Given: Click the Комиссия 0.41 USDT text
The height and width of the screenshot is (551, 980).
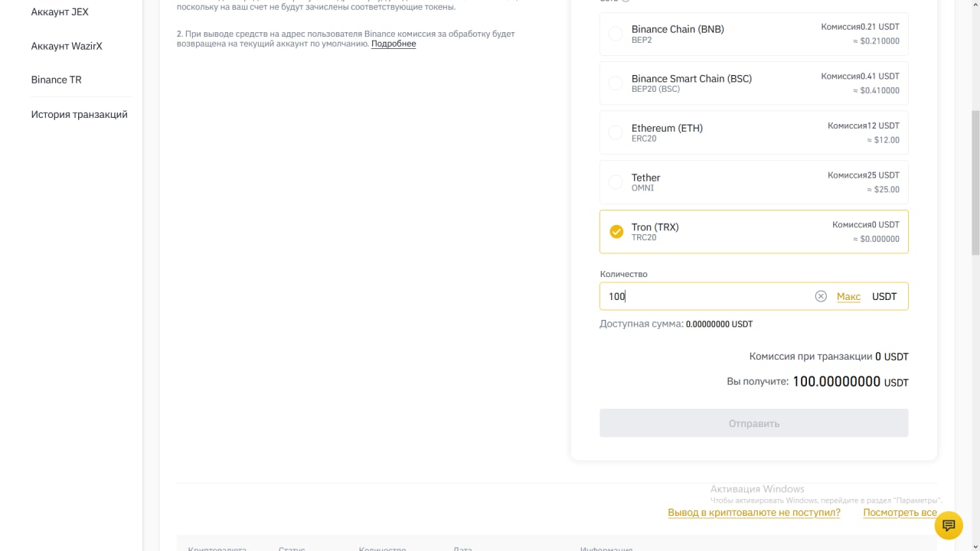Looking at the screenshot, I should click(860, 77).
